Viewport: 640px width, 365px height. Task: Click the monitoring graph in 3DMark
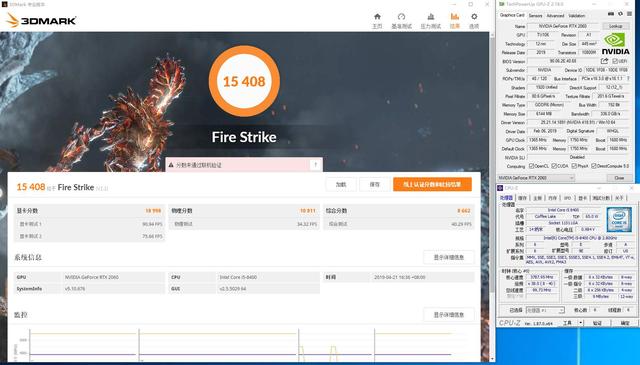(245, 345)
